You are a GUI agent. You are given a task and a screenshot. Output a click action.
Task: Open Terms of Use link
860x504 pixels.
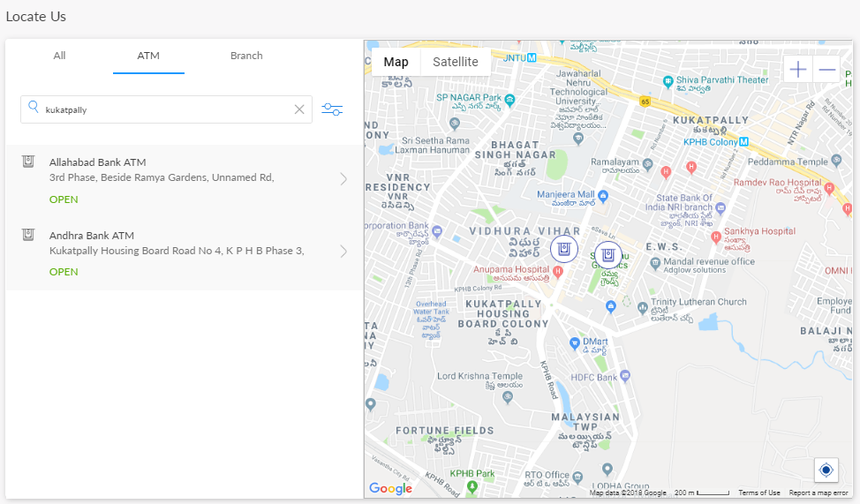point(758,493)
